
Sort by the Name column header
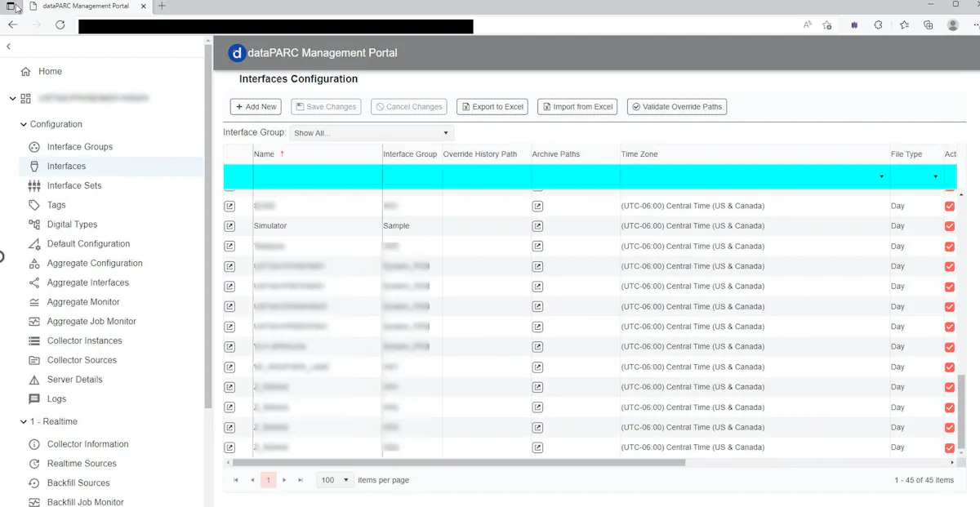point(264,154)
